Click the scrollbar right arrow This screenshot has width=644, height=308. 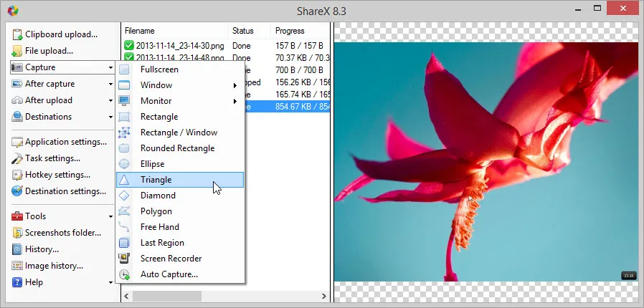coord(324,296)
